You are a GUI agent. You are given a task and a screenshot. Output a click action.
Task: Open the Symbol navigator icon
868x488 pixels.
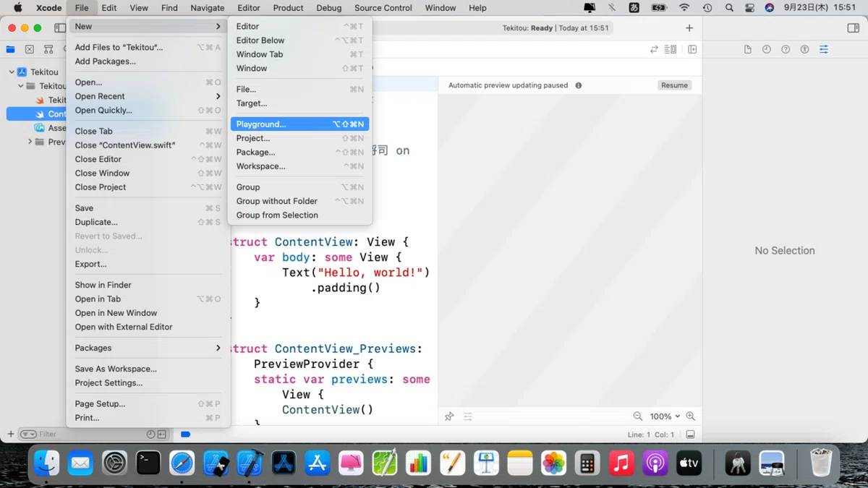[48, 50]
